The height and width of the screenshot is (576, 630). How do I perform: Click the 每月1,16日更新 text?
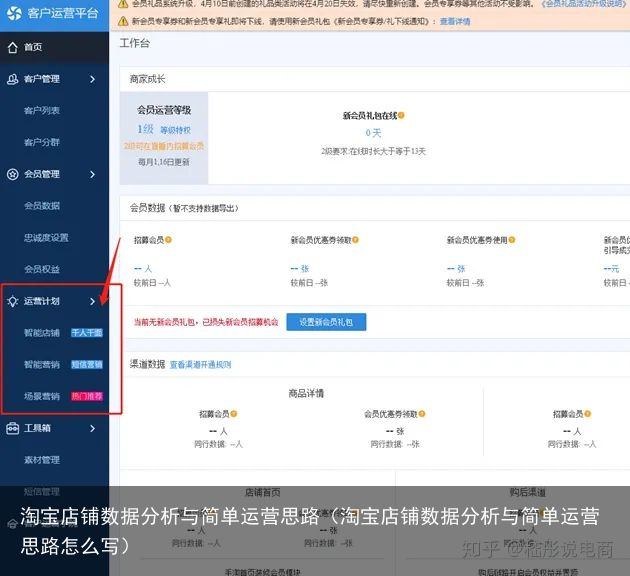[x=164, y=162]
